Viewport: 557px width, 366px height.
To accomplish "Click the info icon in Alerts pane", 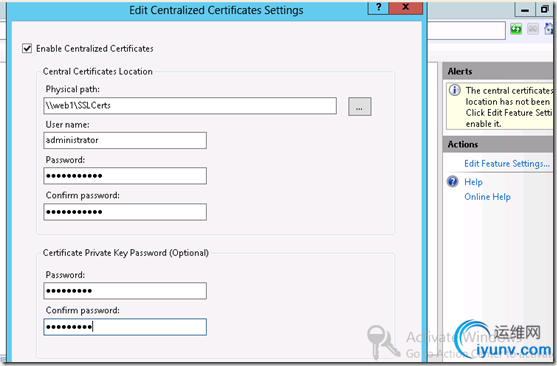I will [x=455, y=90].
